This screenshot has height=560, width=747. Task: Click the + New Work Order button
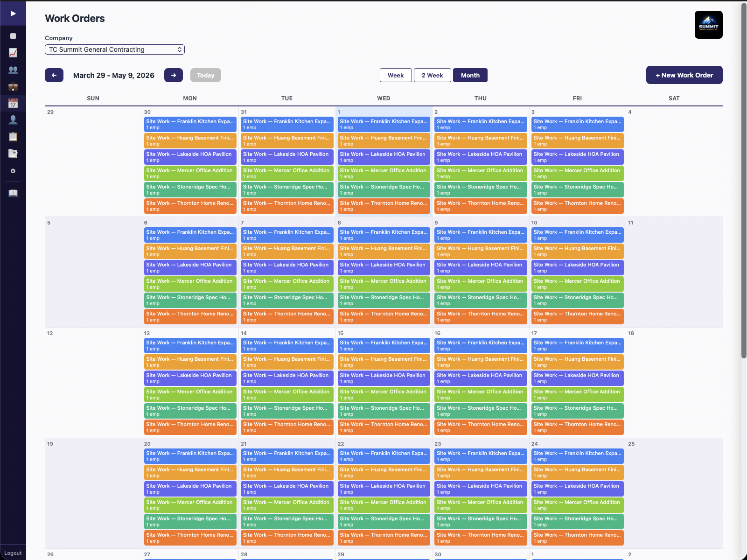[684, 75]
